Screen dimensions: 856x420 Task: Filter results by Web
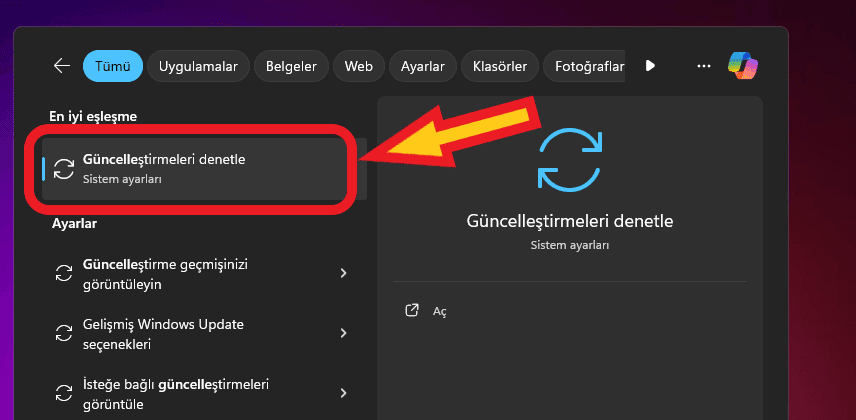click(358, 67)
